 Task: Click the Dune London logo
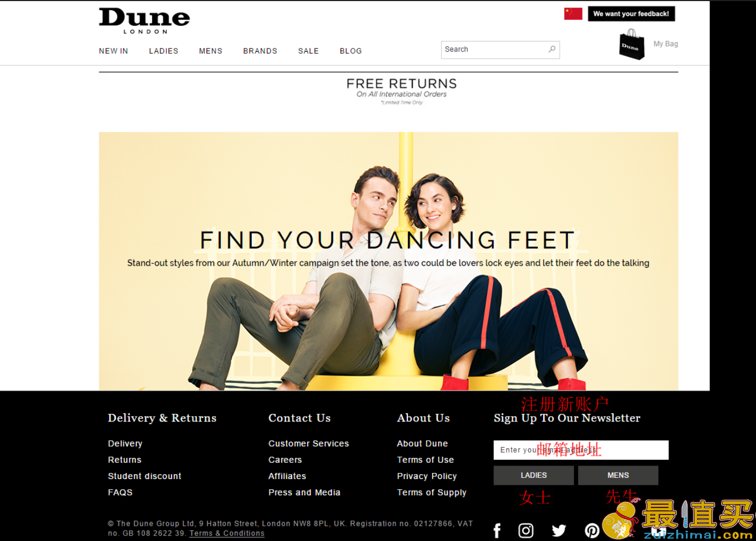click(144, 21)
